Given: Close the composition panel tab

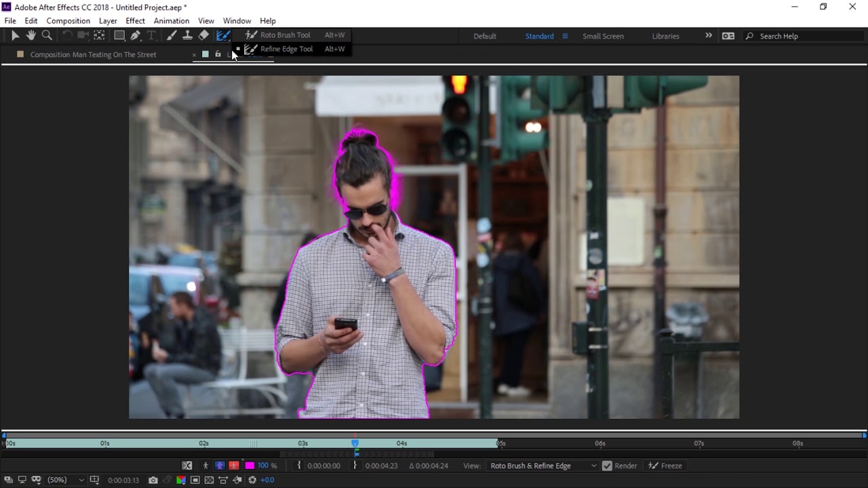Looking at the screenshot, I should (194, 55).
